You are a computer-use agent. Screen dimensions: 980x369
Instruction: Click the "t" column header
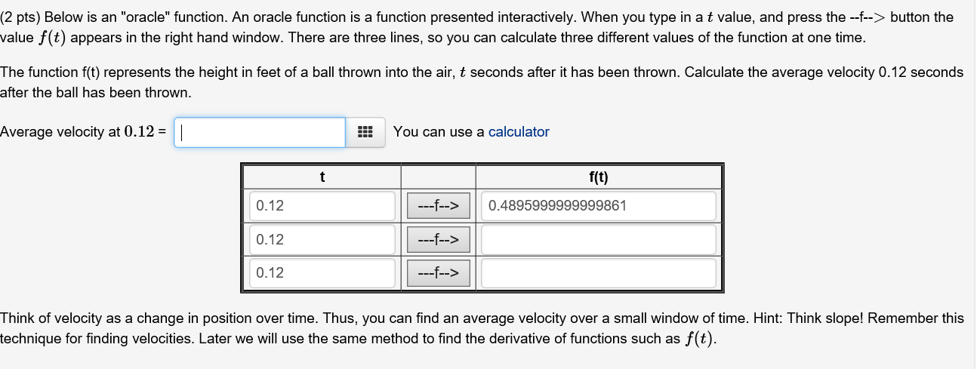(x=322, y=177)
